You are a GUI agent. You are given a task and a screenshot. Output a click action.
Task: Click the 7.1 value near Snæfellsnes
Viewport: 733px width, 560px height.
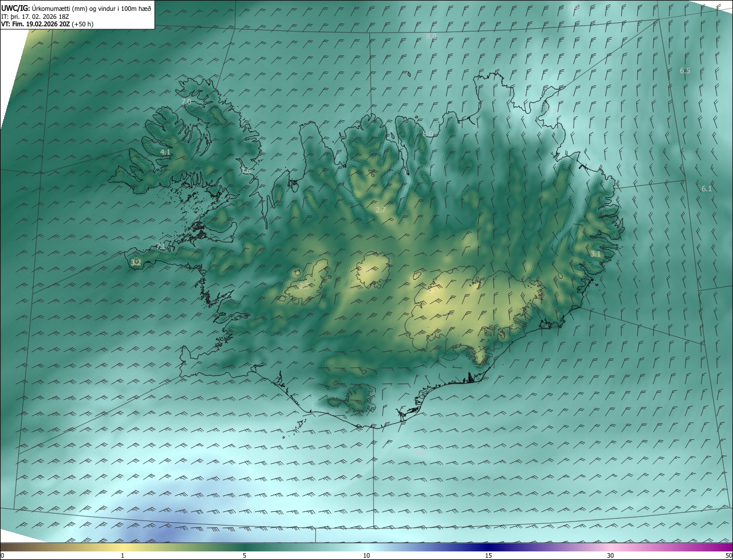coord(160,247)
